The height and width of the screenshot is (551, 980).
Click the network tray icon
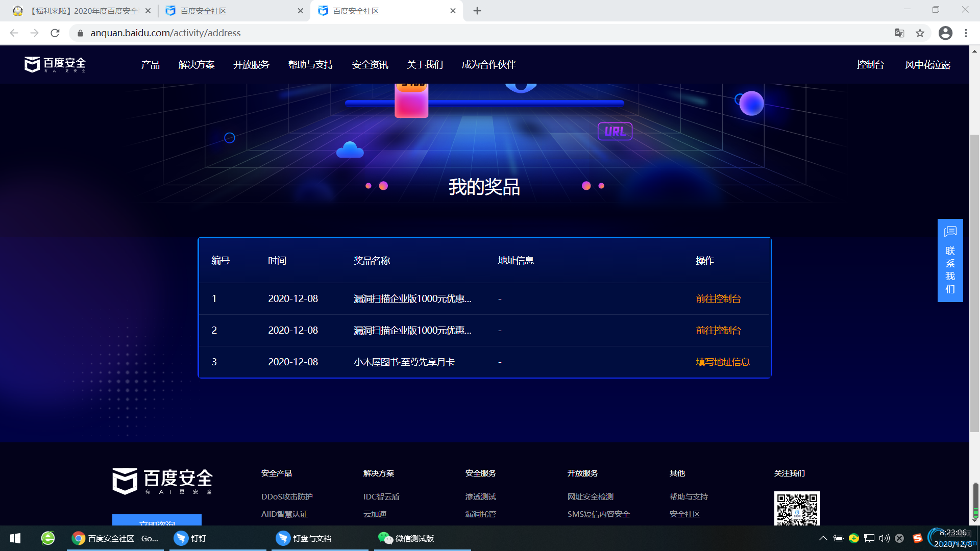tap(869, 538)
